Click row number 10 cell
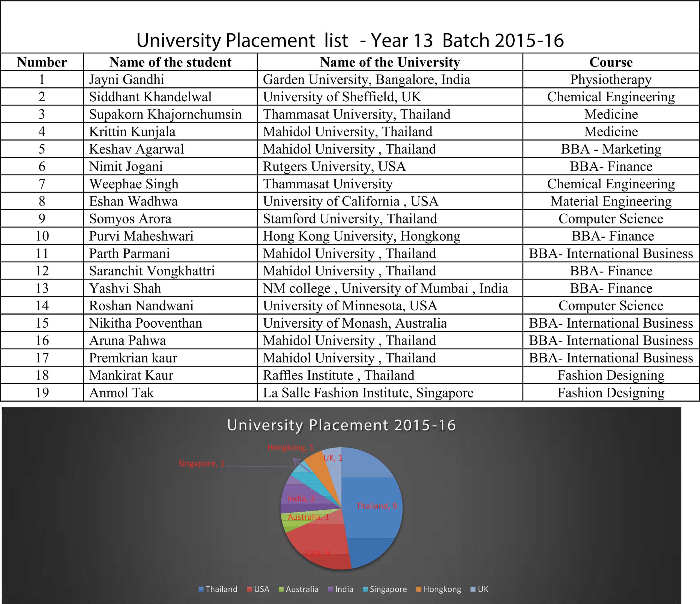Viewport: 700px width, 604px height. click(42, 236)
